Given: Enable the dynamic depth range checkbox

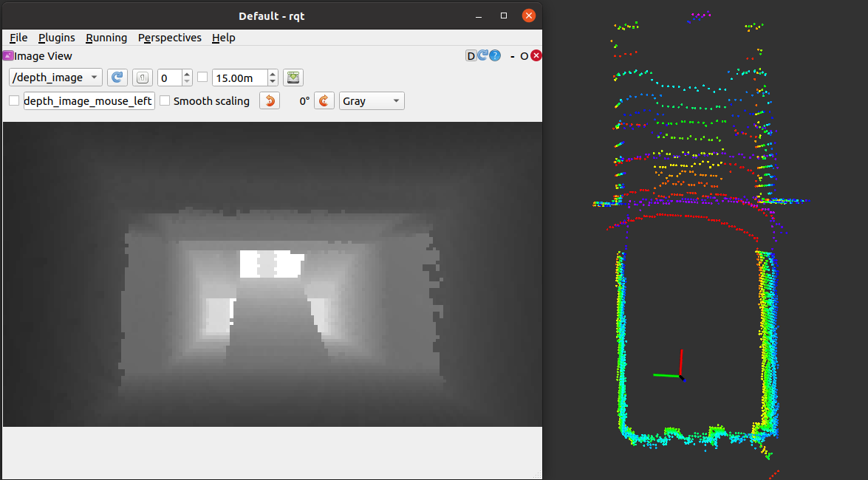Looking at the screenshot, I should [202, 78].
